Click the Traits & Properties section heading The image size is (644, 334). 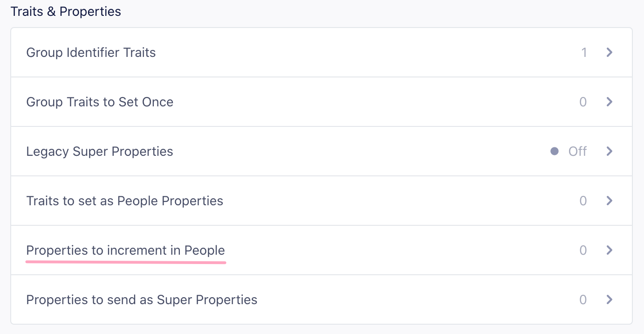point(66,11)
